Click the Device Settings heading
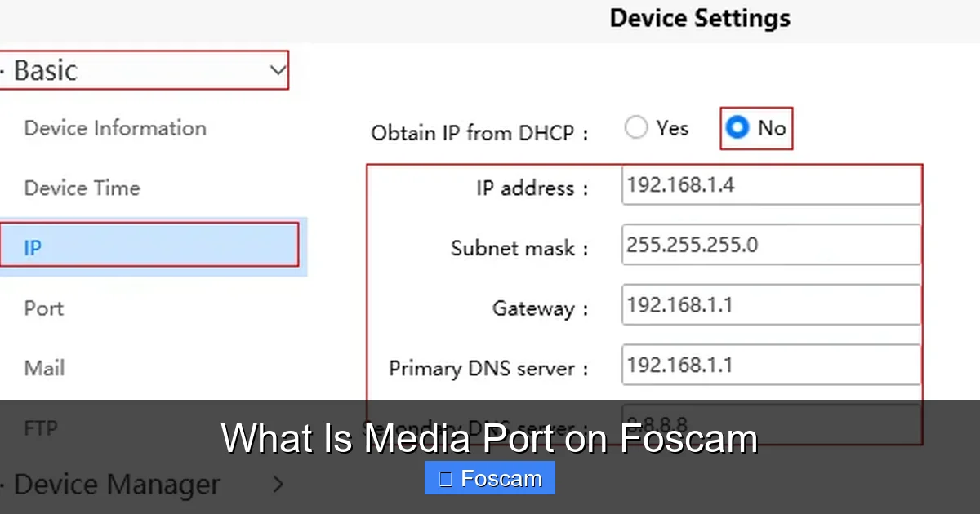Screen dimensions: 980x514 (x=699, y=18)
